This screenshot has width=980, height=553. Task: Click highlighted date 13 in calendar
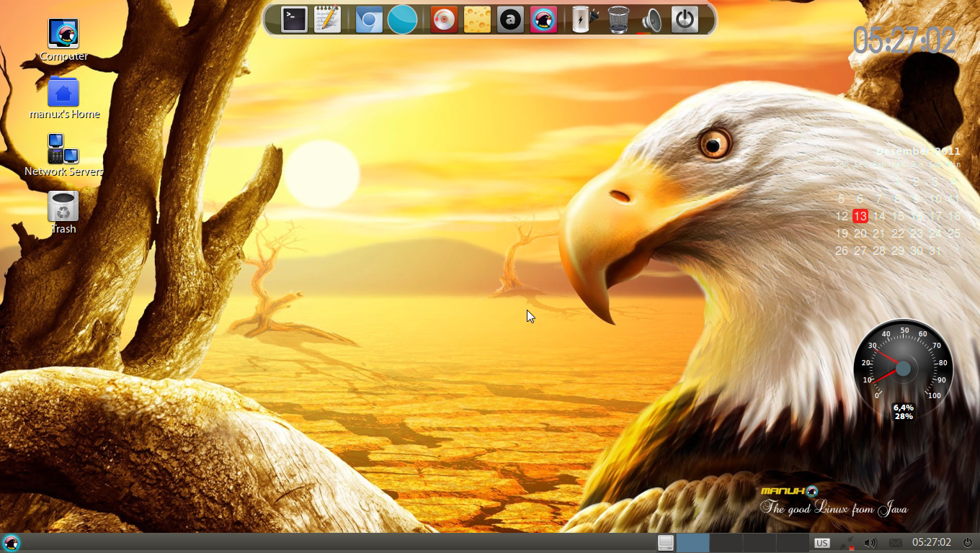tap(860, 216)
